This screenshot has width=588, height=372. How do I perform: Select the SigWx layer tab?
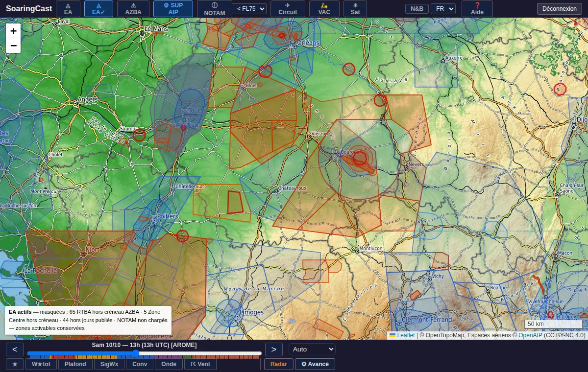pyautogui.click(x=109, y=364)
